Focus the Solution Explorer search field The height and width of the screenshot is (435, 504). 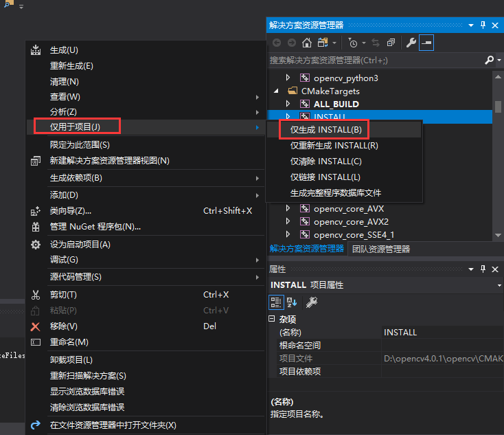coord(374,60)
